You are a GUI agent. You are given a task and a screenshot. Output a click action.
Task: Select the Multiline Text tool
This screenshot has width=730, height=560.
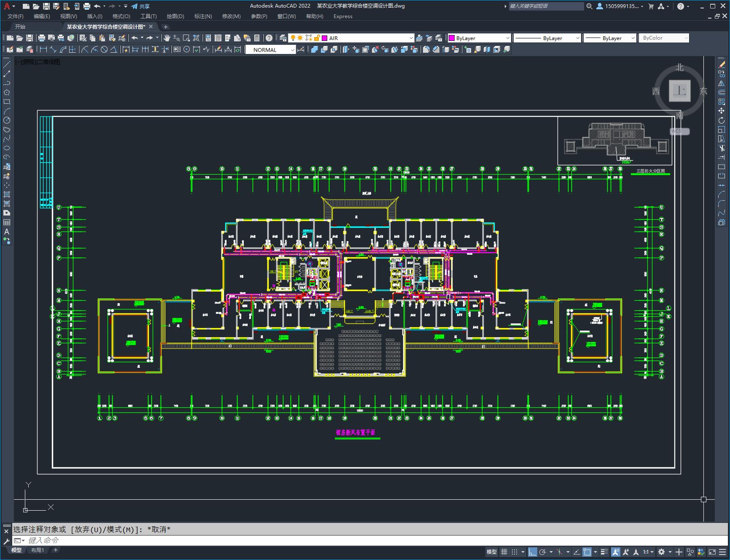click(7, 232)
